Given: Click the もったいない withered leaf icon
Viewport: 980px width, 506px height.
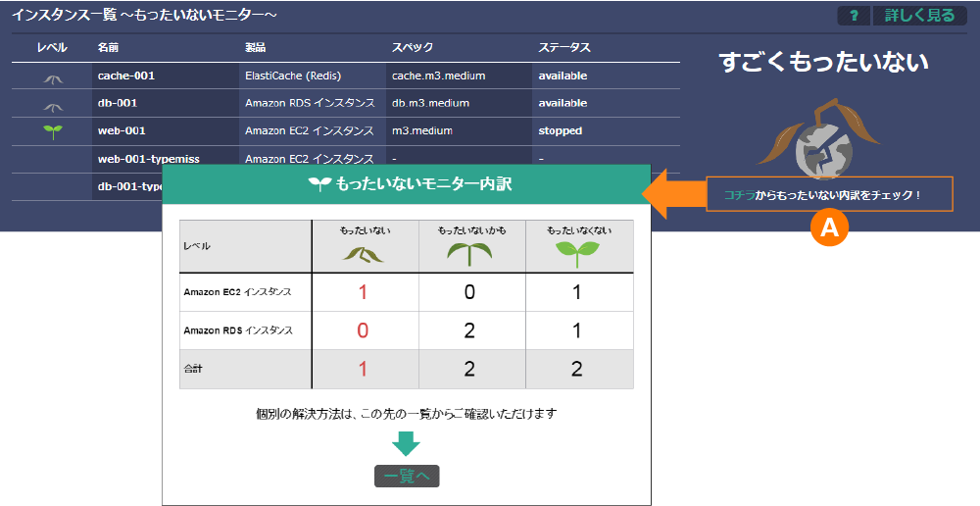Looking at the screenshot, I should point(364,253).
